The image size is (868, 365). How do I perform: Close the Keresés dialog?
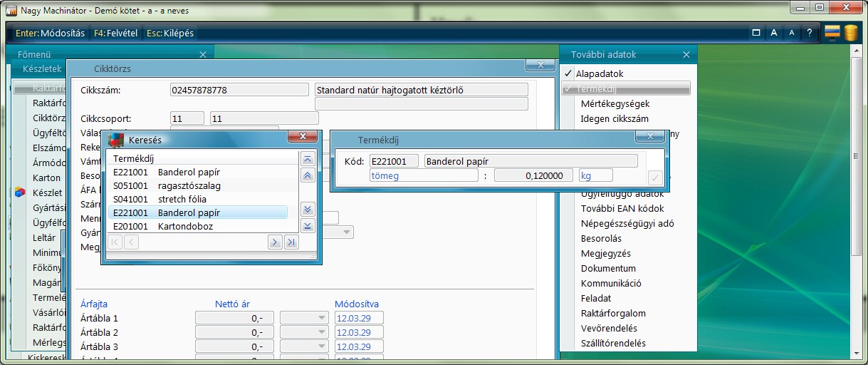tap(302, 137)
